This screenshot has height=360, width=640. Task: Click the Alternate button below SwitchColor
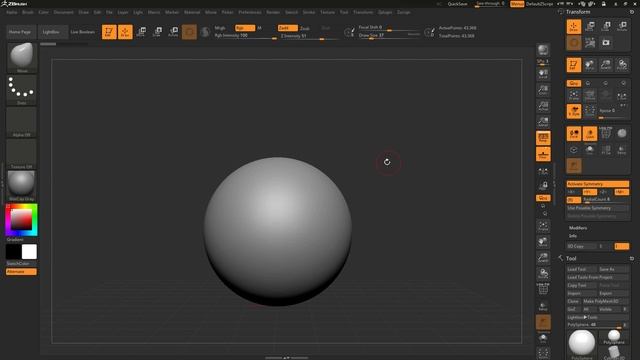click(x=21, y=271)
